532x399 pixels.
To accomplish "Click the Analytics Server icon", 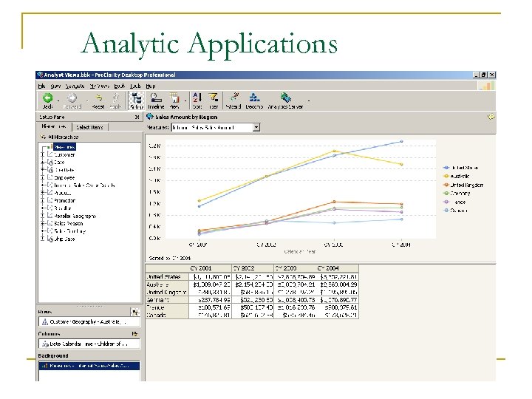I will 285,98.
